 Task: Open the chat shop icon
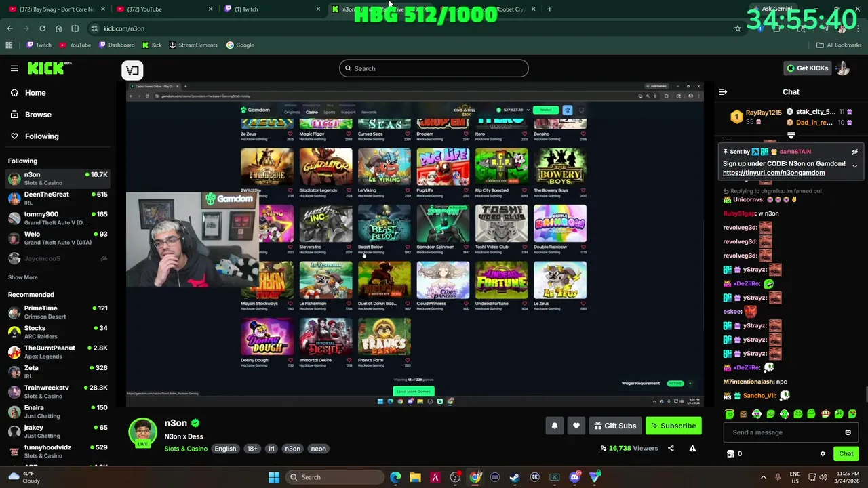(730, 454)
